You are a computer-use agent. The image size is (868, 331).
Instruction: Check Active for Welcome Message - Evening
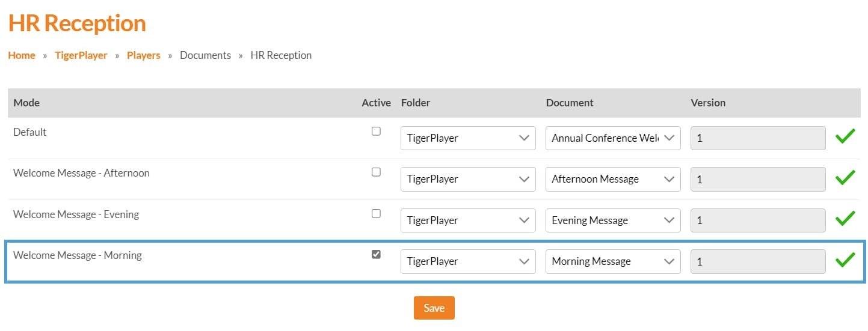point(376,213)
